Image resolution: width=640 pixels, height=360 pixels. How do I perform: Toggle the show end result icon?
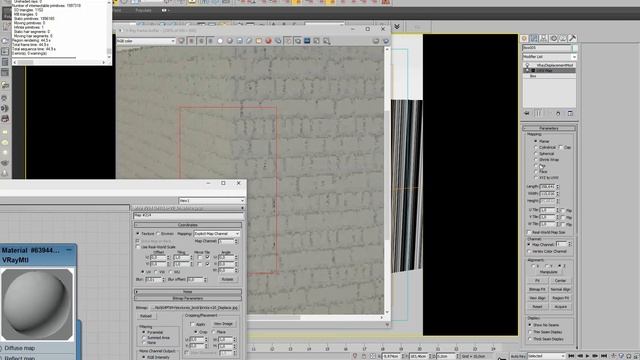538,113
